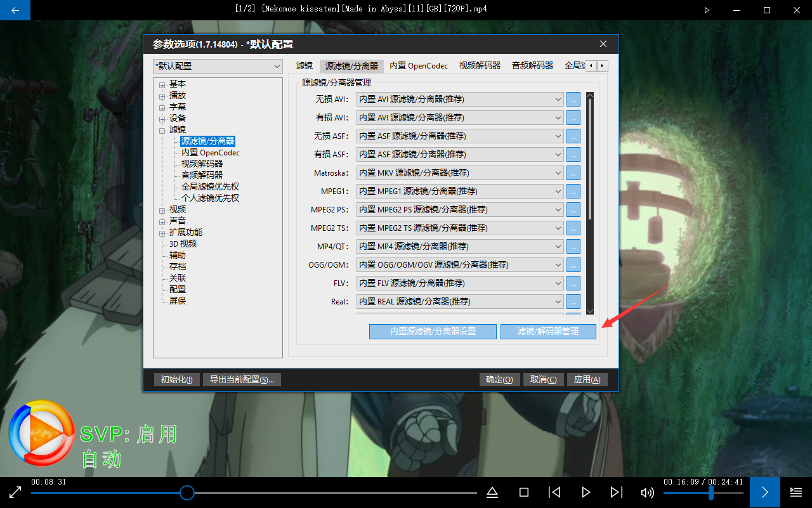
Task: Expand the 视频 tree node
Action: tap(162, 210)
